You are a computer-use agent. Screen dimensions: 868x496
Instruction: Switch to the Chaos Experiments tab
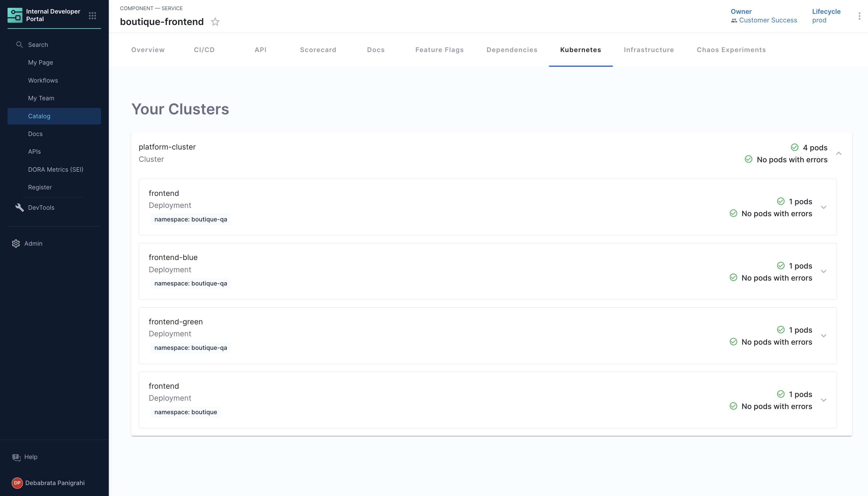[731, 50]
